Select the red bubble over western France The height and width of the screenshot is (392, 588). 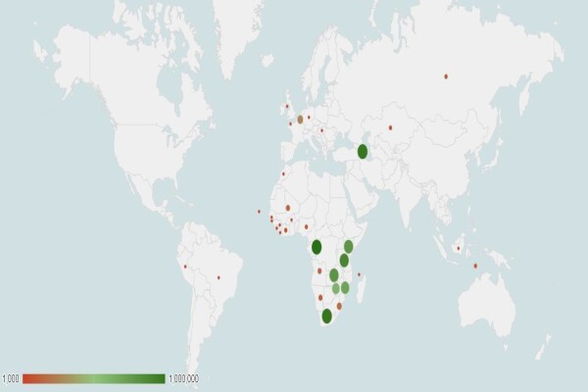coord(290,123)
